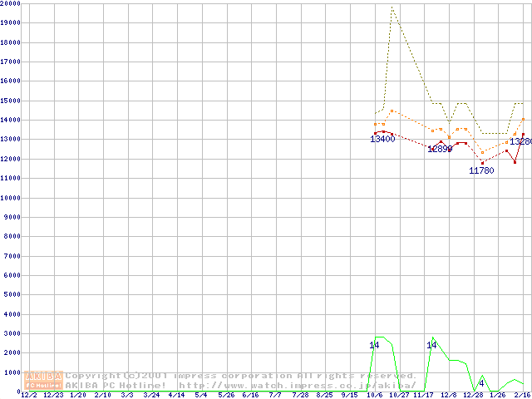Click the second green peak label 14

431,345
